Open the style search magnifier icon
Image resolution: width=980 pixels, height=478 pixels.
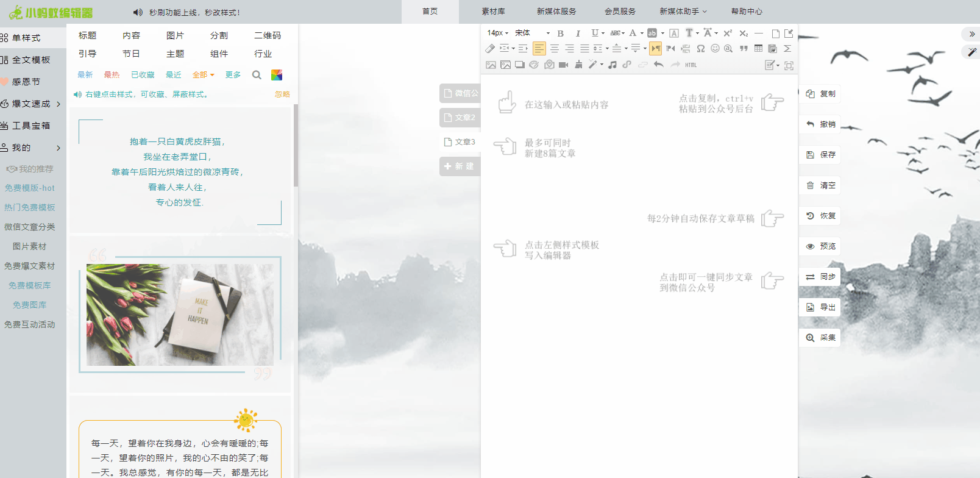point(257,75)
